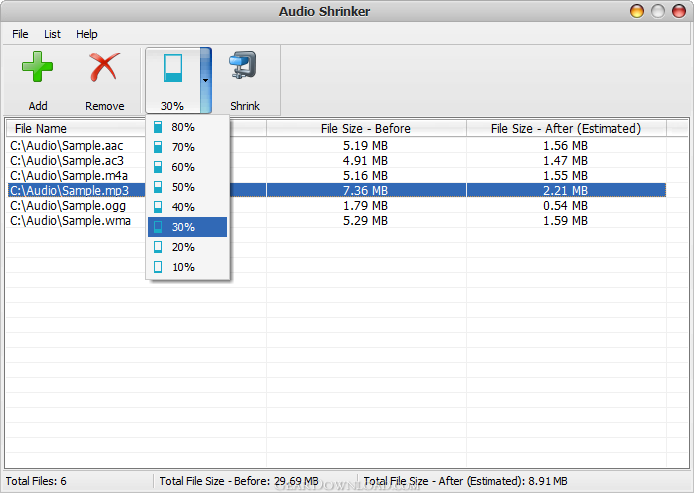This screenshot has height=493, width=694.
Task: Choose 80% from compression dropdown
Action: [187, 127]
